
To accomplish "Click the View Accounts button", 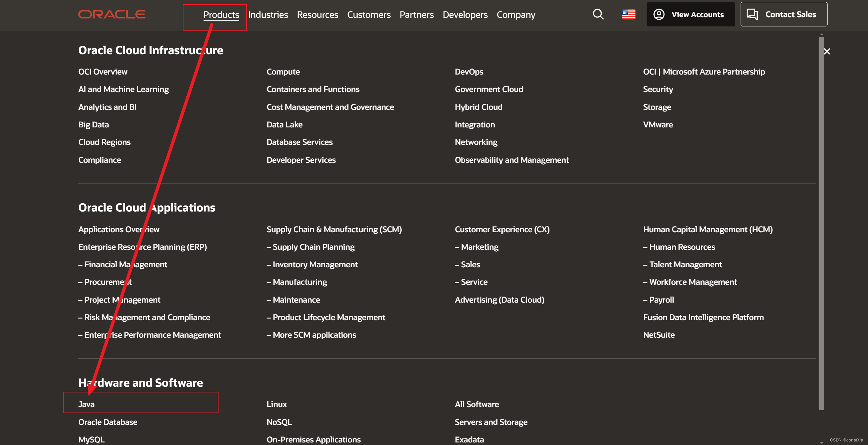I will coord(691,14).
